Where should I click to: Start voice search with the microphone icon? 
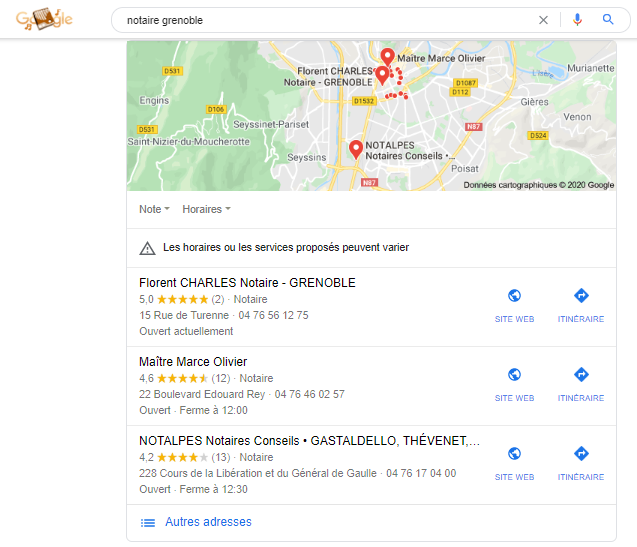pyautogui.click(x=577, y=20)
